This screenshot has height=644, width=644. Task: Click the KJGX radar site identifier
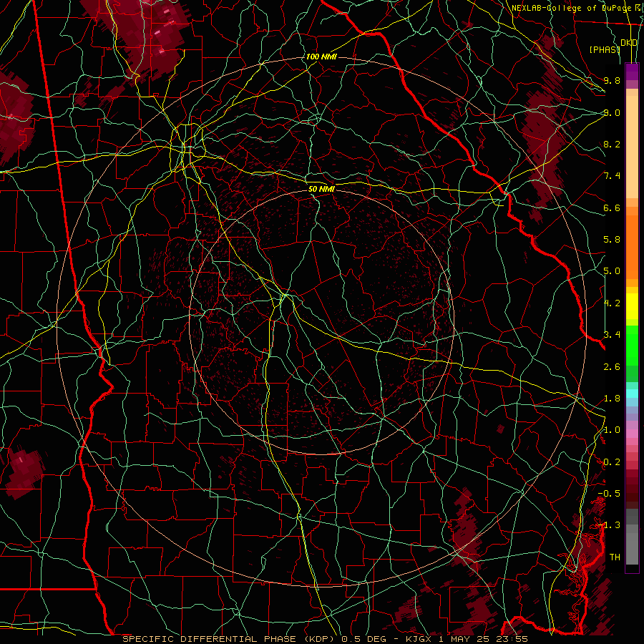point(419,639)
